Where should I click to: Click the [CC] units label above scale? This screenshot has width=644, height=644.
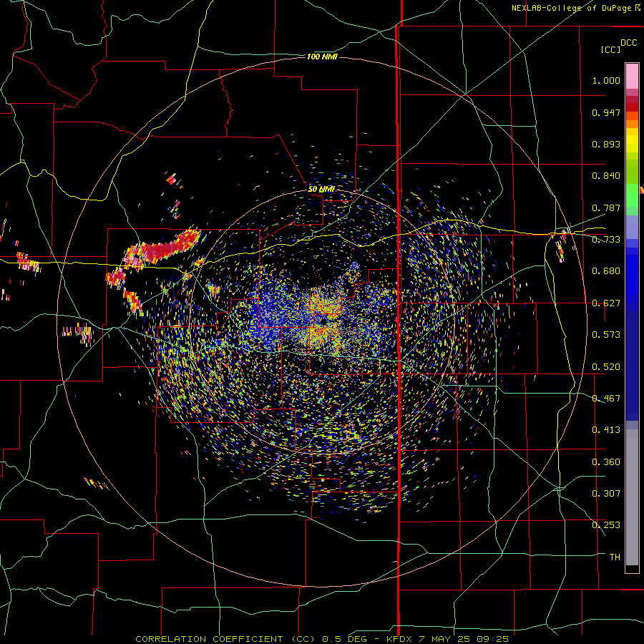[x=611, y=49]
